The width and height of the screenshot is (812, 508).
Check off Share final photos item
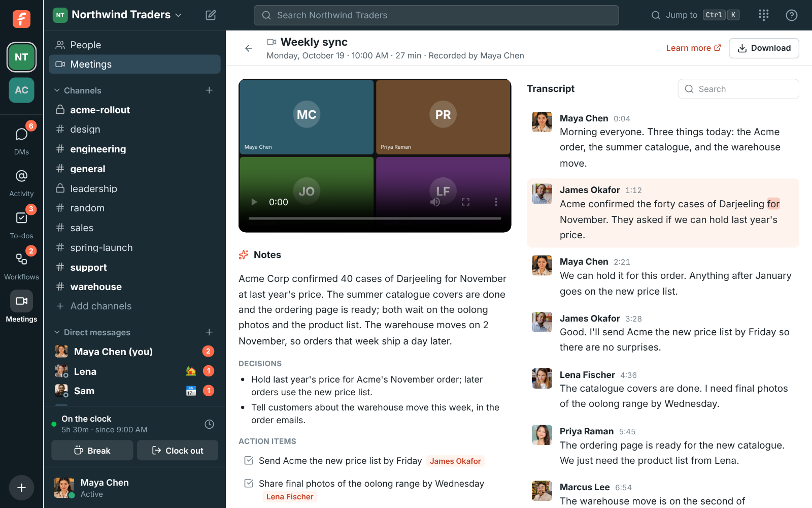click(249, 483)
